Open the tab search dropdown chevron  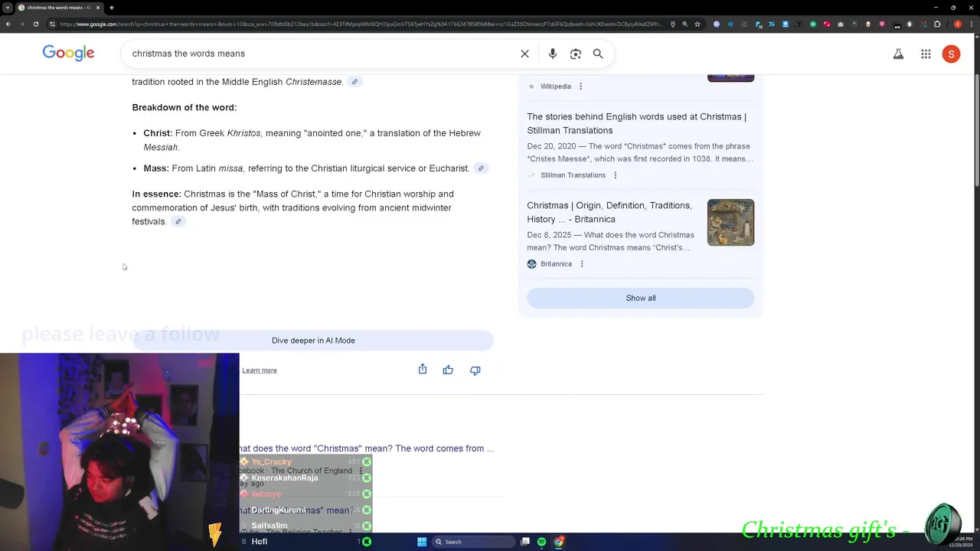pyautogui.click(x=7, y=8)
